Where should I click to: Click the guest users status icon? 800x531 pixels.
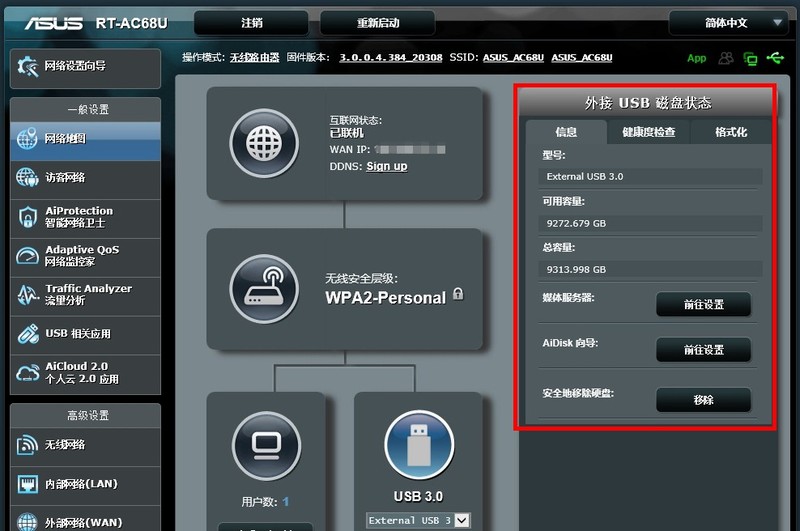click(x=726, y=58)
